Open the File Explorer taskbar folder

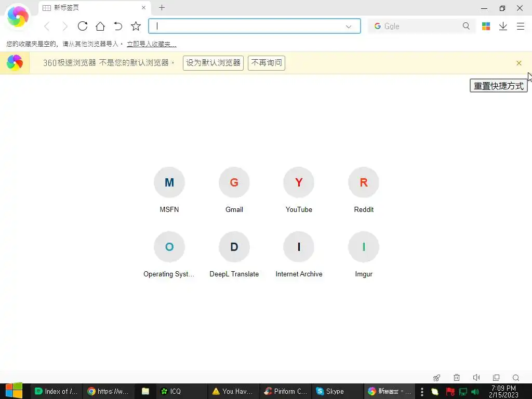point(145,391)
